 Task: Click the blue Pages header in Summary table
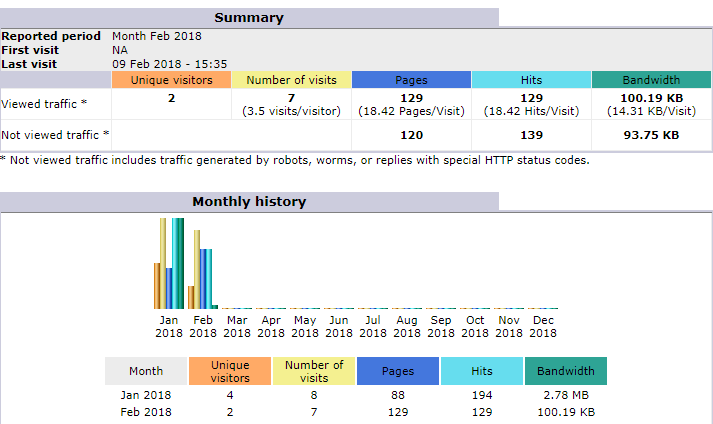[x=411, y=80]
